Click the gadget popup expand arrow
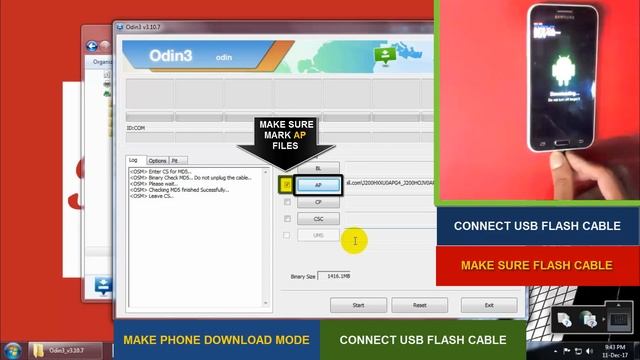 point(604,319)
